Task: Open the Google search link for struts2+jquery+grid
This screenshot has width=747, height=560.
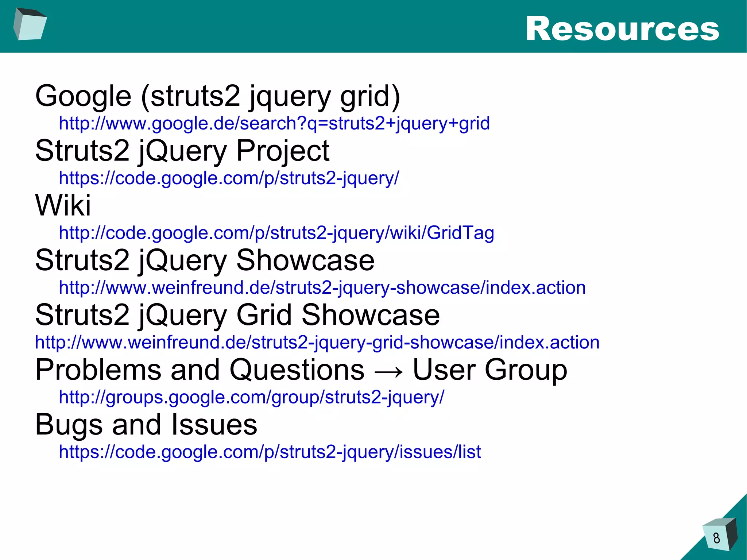Action: [274, 123]
